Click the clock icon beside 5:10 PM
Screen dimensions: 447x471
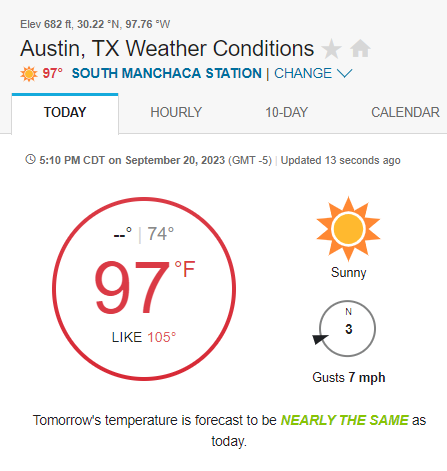tap(30, 159)
